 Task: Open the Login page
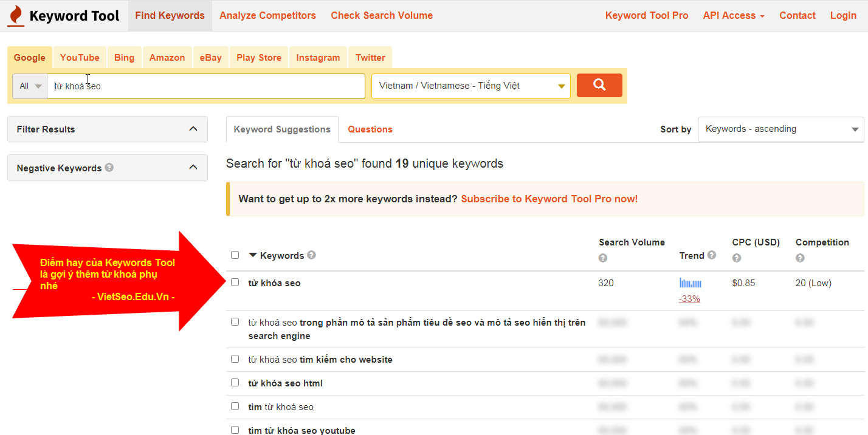coord(843,15)
